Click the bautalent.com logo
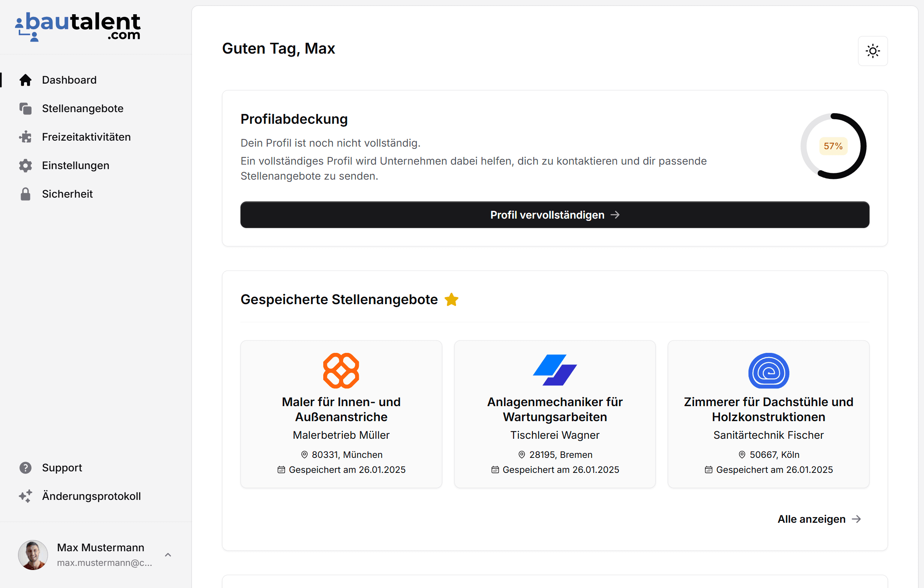Screen dimensions: 924x588 coord(78,27)
